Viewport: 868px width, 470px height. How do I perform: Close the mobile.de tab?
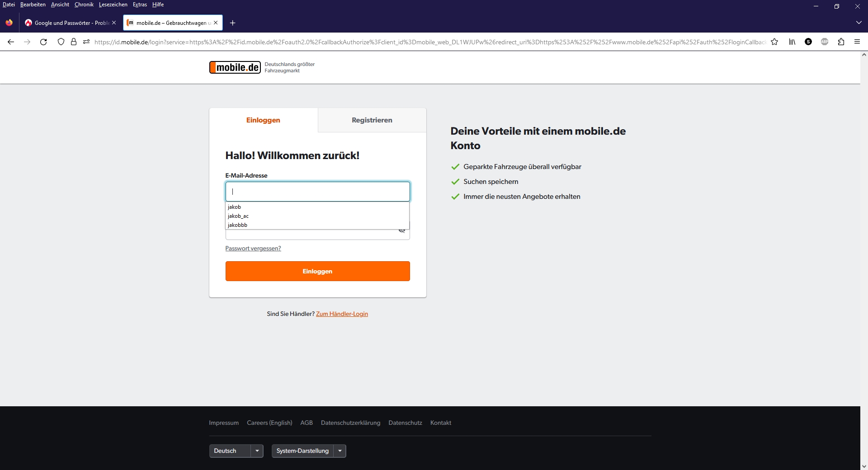[x=216, y=23]
